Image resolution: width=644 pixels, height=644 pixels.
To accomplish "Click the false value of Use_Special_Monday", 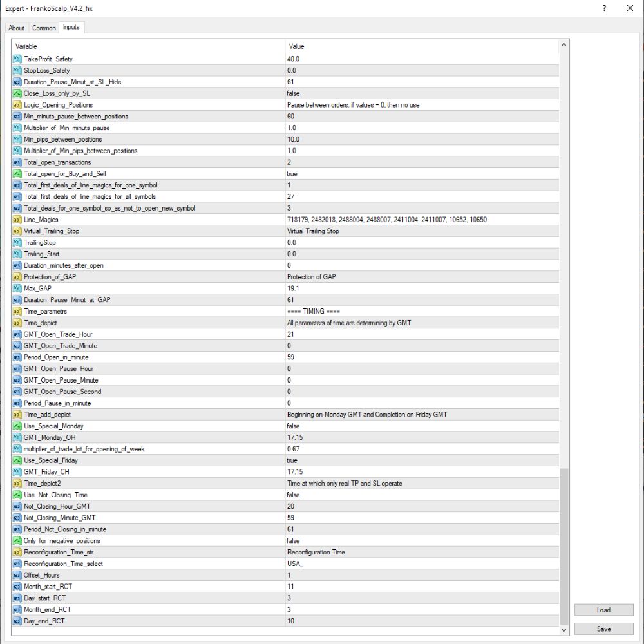I will click(x=293, y=426).
